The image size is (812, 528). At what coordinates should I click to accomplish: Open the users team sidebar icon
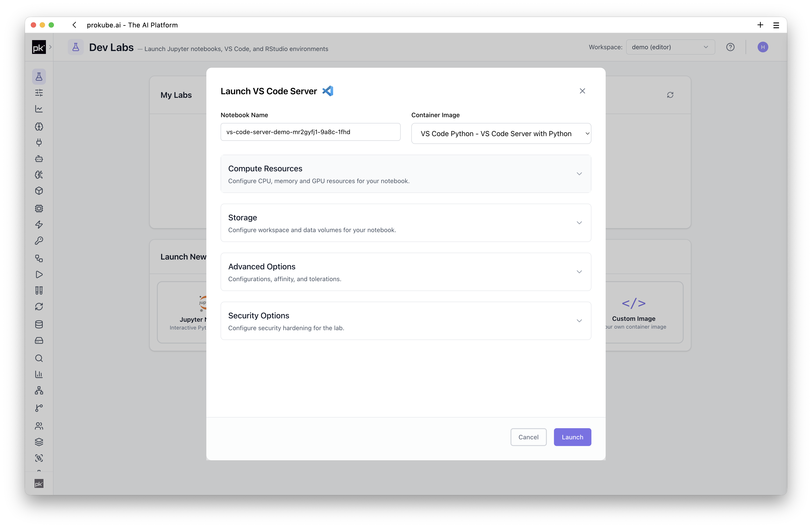[39, 426]
